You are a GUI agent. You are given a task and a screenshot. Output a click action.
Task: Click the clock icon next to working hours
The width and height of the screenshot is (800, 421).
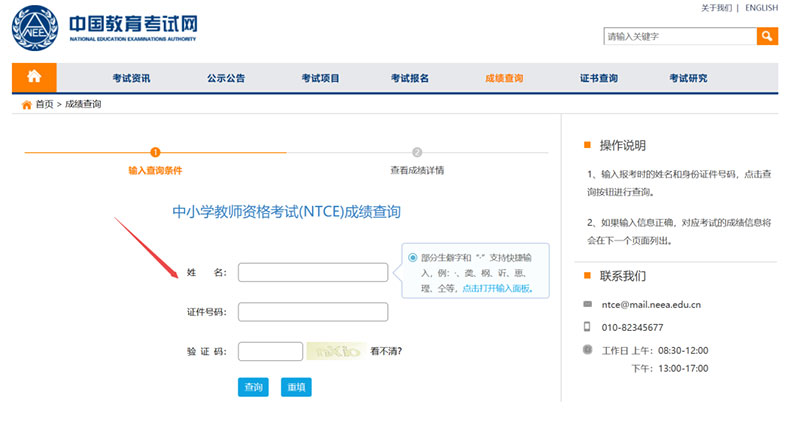587,350
